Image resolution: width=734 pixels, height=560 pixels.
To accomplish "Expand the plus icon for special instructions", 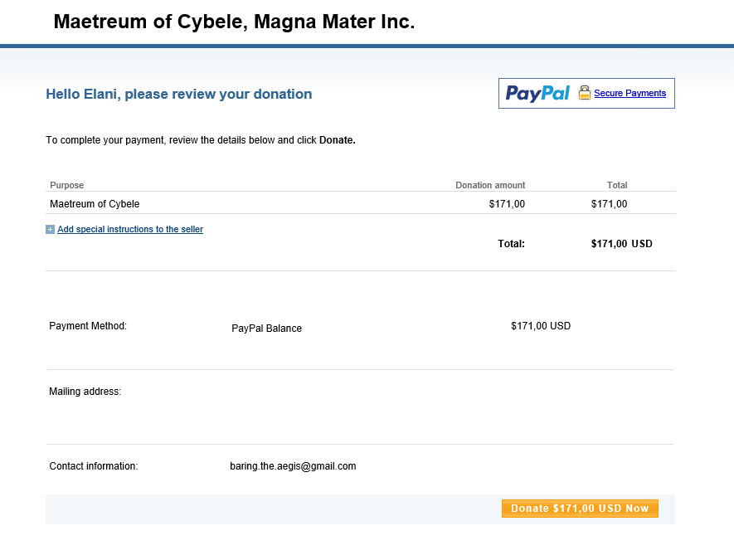I will click(50, 230).
